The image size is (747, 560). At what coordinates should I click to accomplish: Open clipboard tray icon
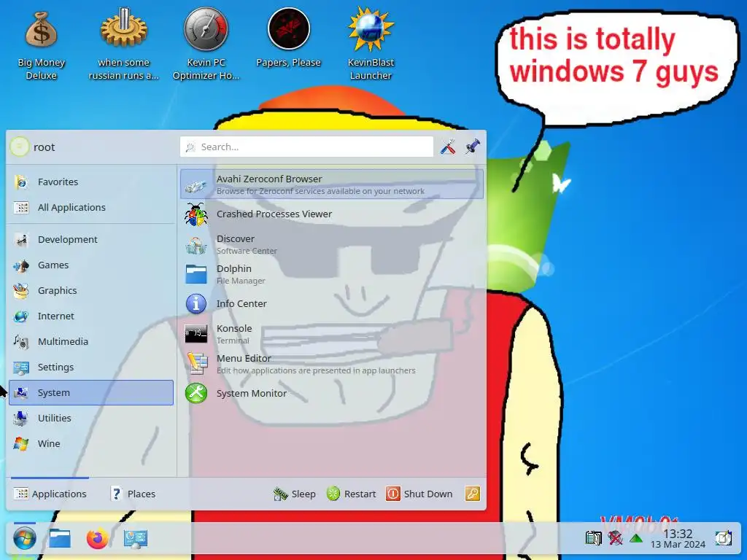pyautogui.click(x=593, y=539)
